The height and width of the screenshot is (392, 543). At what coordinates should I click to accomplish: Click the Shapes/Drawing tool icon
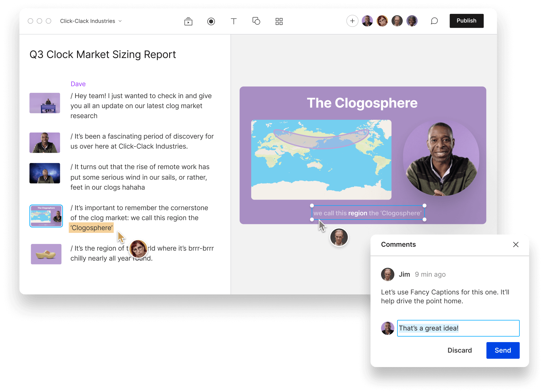tap(256, 21)
